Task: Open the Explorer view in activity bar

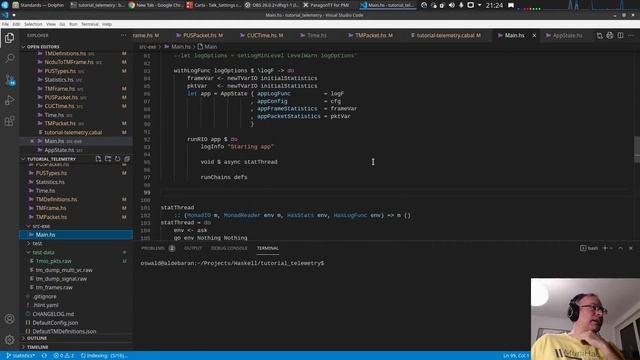Action: point(9,38)
